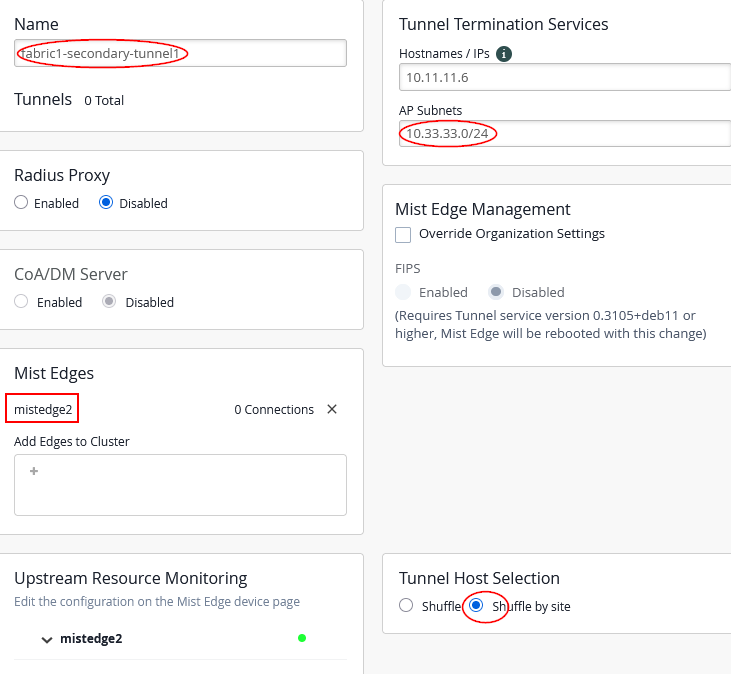Edit the AP Subnets field
This screenshot has width=731, height=674.
point(565,134)
